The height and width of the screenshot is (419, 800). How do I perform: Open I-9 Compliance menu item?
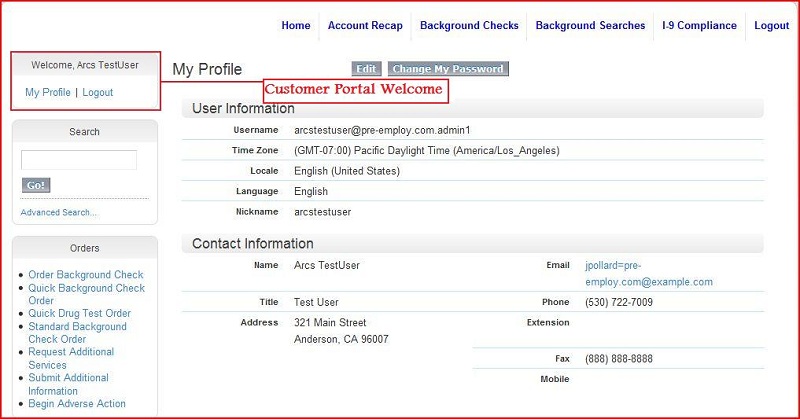pos(699,26)
